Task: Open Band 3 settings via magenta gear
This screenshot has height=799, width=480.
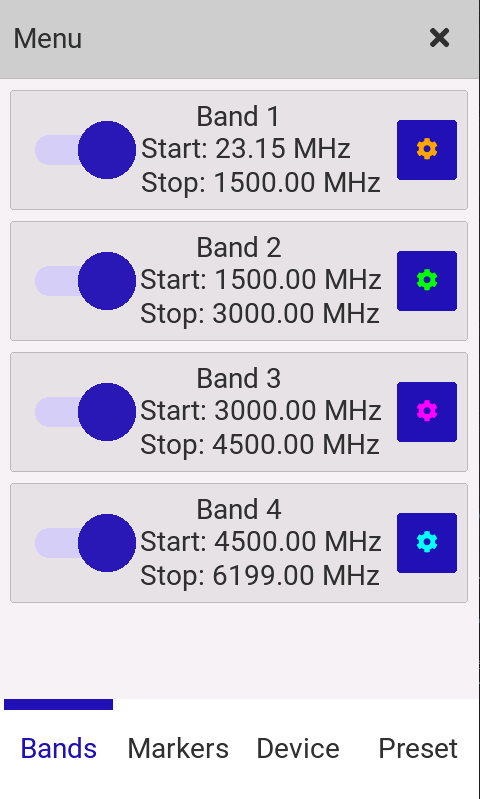Action: tap(426, 412)
